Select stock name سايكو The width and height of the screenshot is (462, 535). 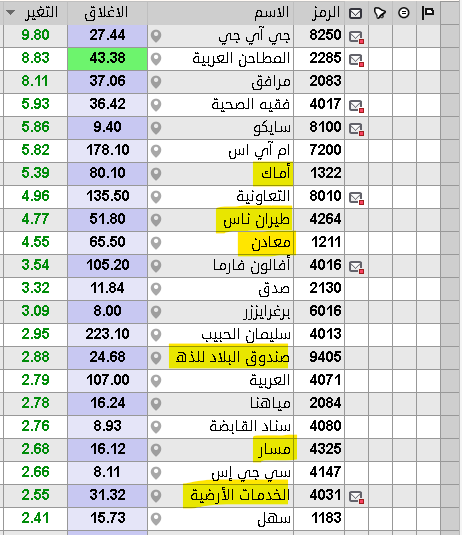pos(272,128)
